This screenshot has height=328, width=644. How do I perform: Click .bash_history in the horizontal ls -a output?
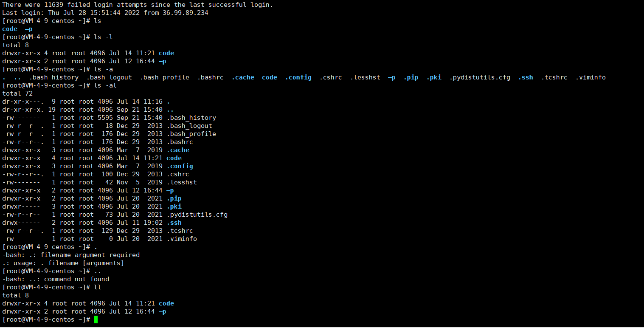54,77
